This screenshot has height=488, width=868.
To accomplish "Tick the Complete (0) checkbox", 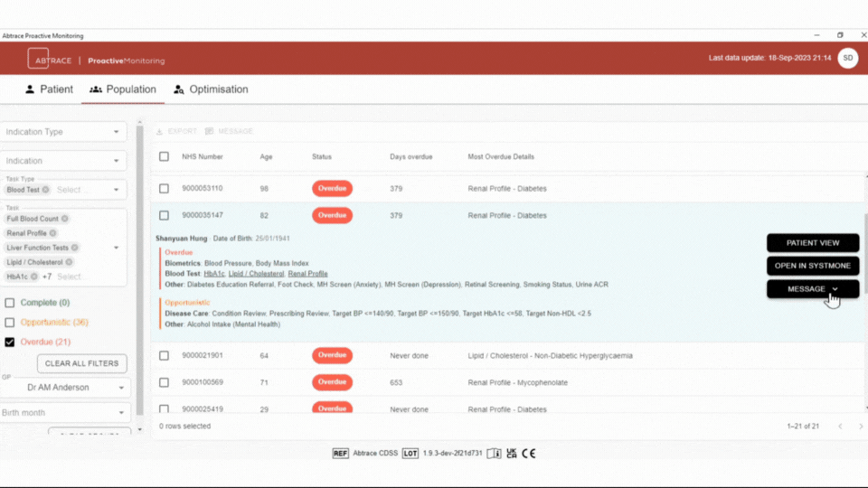I will point(10,303).
